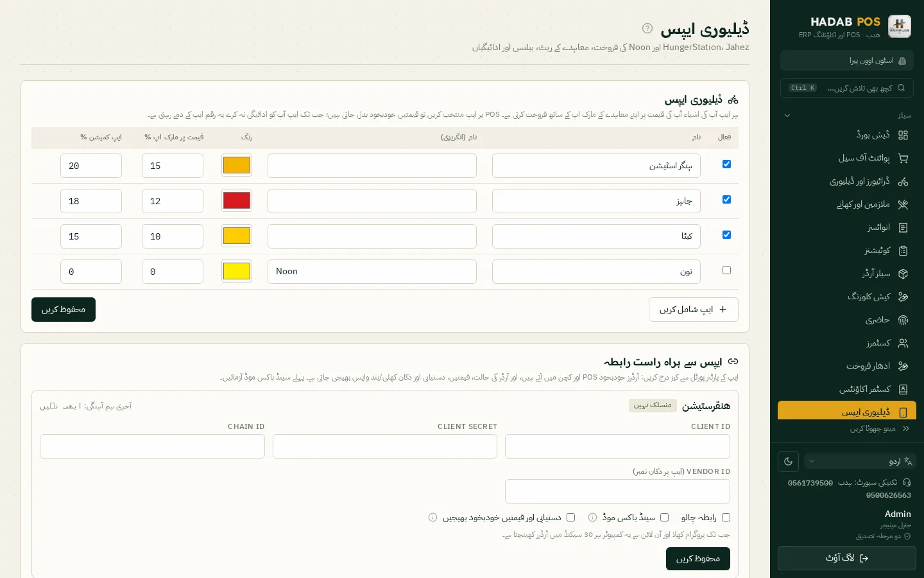The width and height of the screenshot is (924, 578).
Task: Click the double-chevron icon to shrink menu
Action: (906, 428)
